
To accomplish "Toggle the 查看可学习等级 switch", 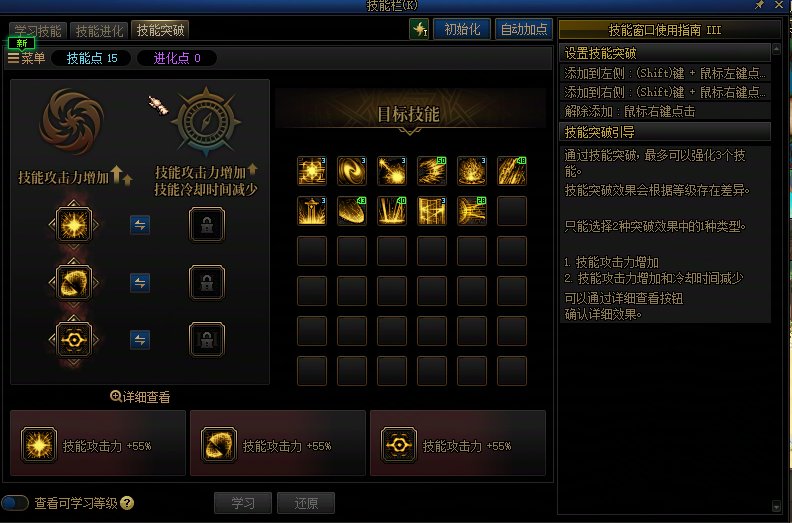I will pos(15,503).
